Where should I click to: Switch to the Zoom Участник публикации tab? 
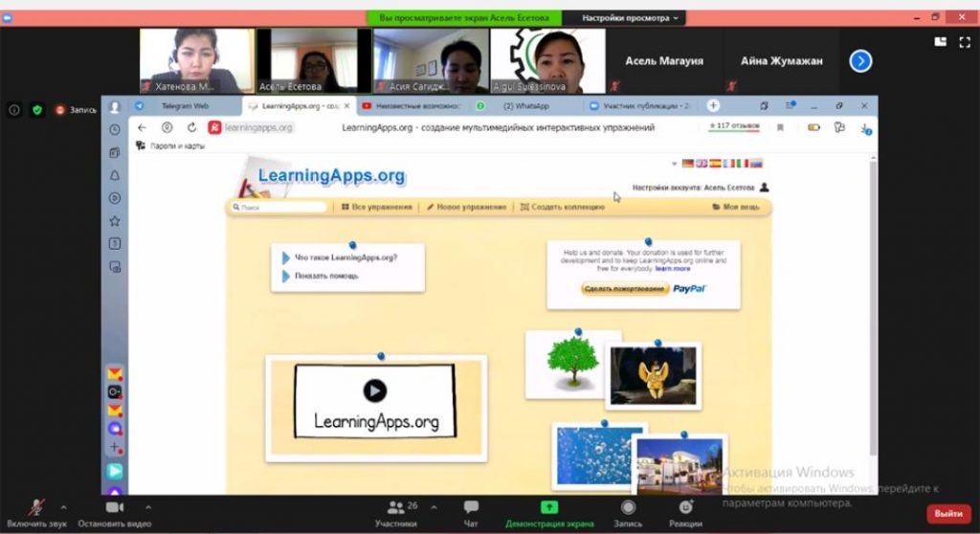642,106
